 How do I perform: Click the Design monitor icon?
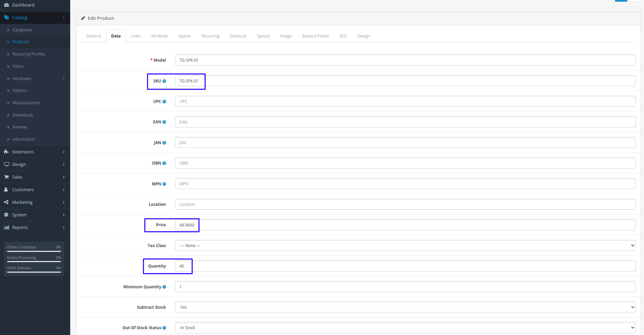click(x=6, y=164)
